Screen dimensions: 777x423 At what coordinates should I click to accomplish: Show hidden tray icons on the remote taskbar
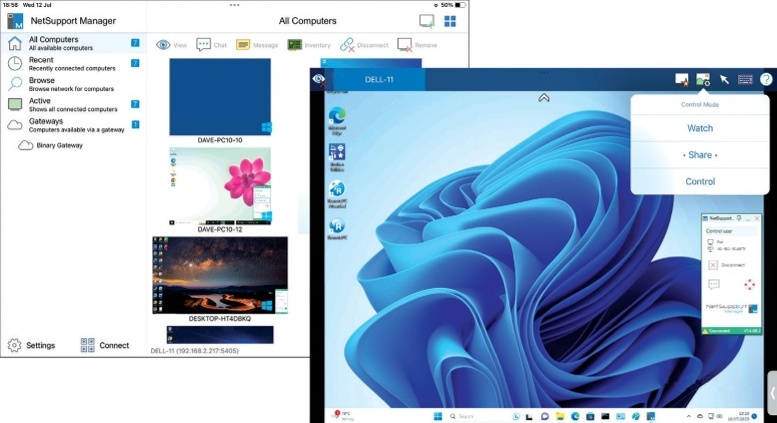(688, 416)
